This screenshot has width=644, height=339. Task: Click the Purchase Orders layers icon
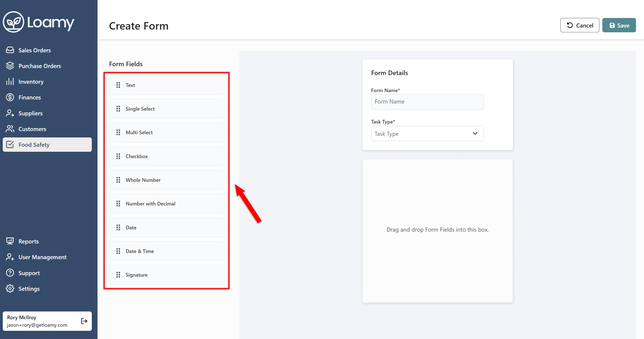tap(10, 66)
